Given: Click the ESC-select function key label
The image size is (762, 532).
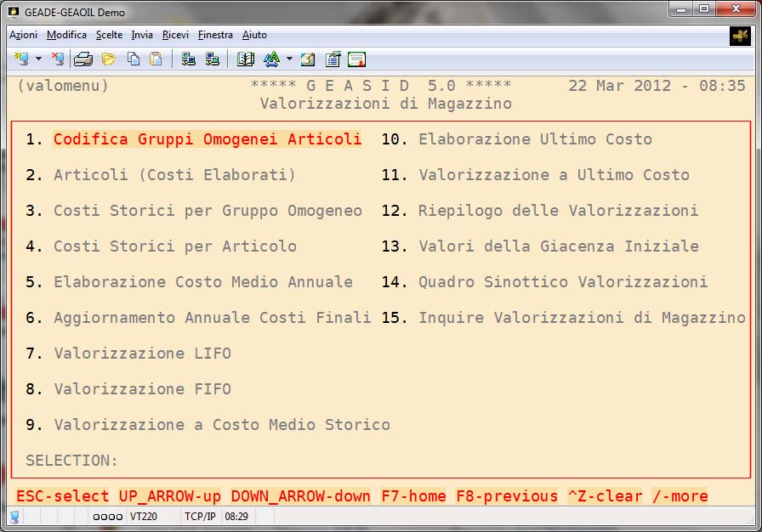Looking at the screenshot, I should coord(63,496).
